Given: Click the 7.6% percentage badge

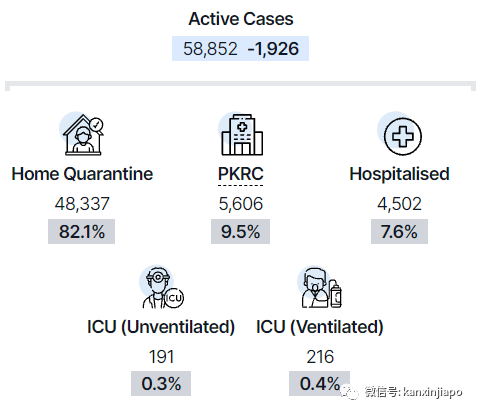Looking at the screenshot, I should (x=399, y=231).
